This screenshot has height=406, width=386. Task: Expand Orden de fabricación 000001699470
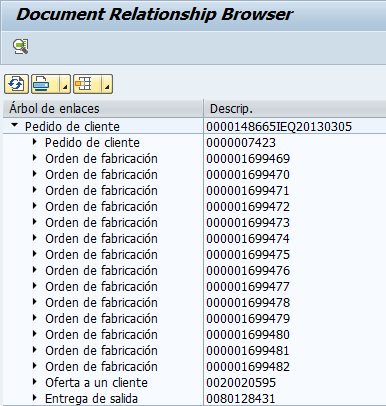(x=35, y=174)
